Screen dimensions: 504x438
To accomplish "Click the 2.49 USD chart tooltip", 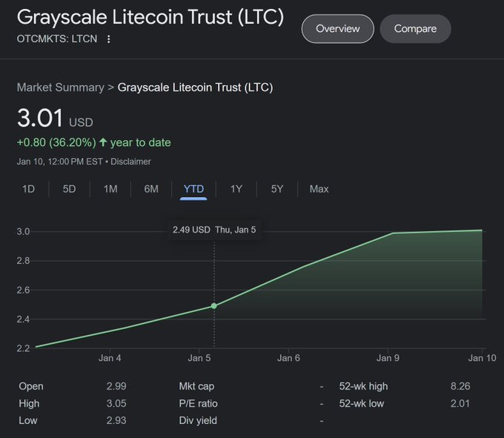I will point(214,230).
